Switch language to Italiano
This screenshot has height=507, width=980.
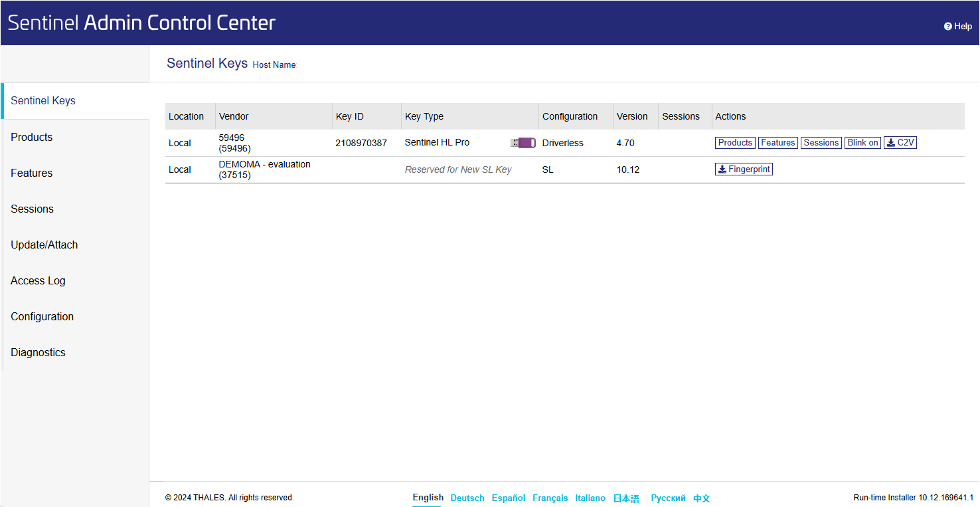[590, 498]
